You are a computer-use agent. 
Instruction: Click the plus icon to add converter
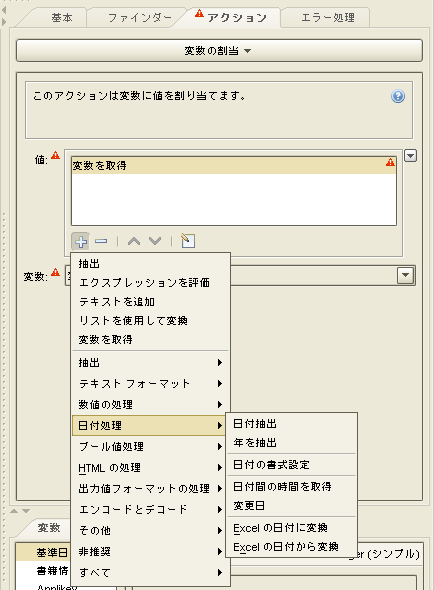(x=81, y=241)
